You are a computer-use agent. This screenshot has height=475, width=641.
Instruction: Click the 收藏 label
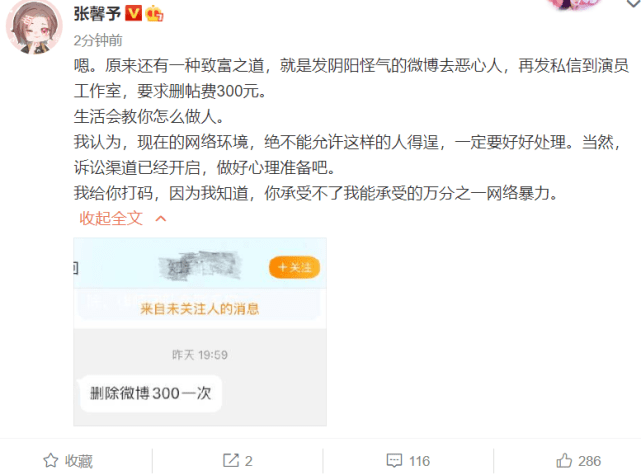click(79, 461)
